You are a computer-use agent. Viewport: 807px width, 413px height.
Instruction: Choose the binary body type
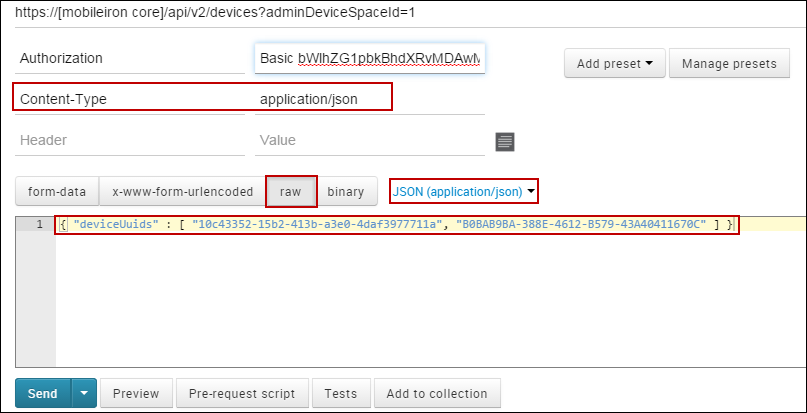(346, 191)
